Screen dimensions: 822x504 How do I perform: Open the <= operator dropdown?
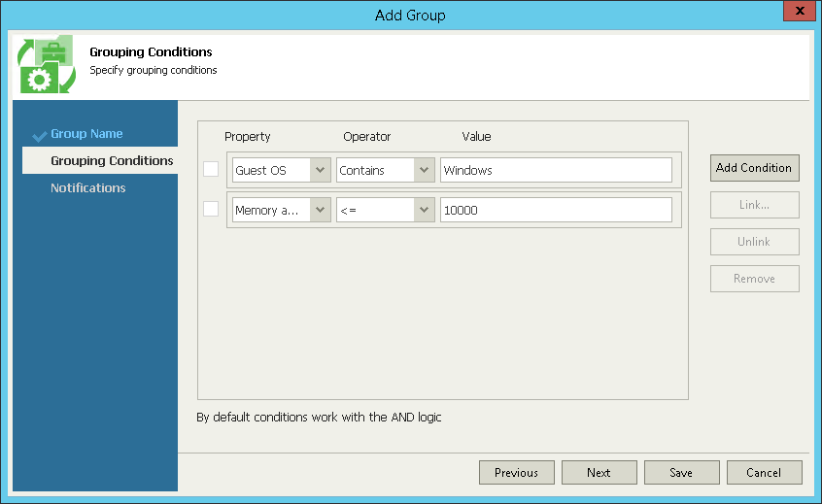point(424,210)
